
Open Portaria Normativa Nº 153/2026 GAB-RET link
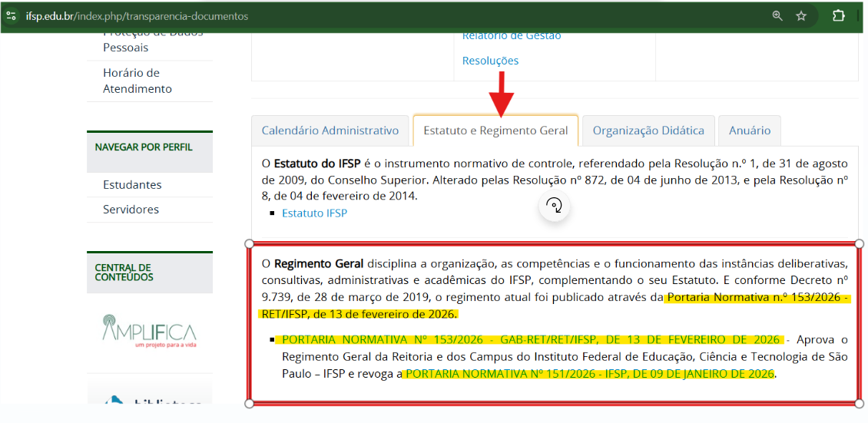[531, 339]
